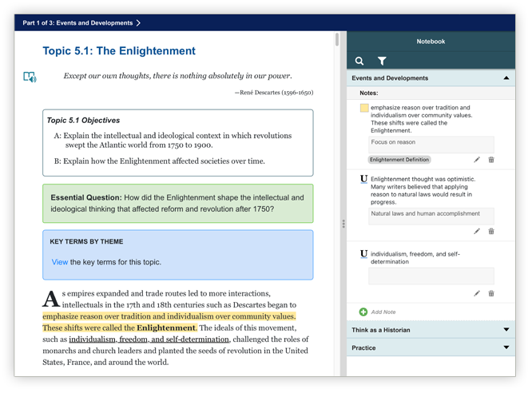Click objective 'A: Explain the intellectual and ideological context'
This screenshot has width=532, height=397.
[173, 140]
